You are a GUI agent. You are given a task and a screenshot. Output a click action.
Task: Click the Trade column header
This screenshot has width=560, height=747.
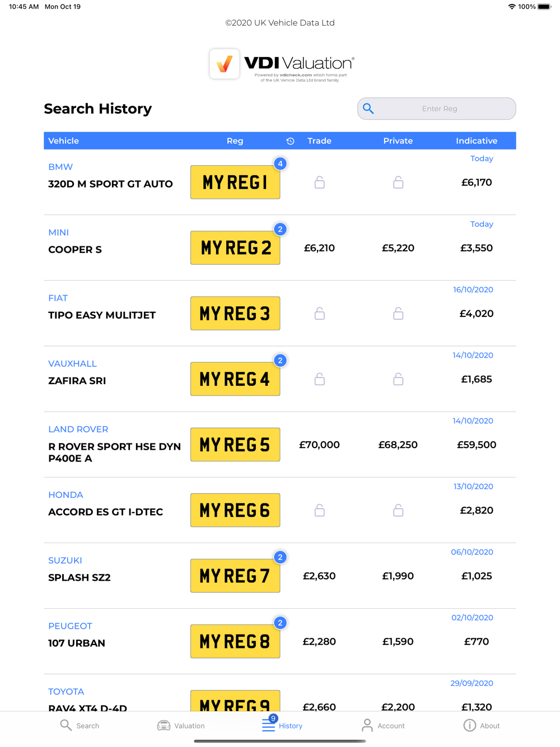tap(319, 141)
